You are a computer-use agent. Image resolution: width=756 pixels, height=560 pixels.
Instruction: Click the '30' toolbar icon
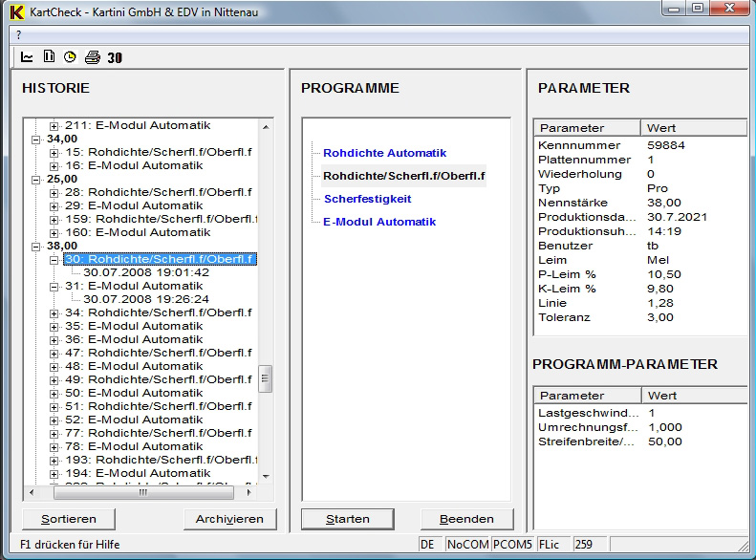click(x=115, y=57)
